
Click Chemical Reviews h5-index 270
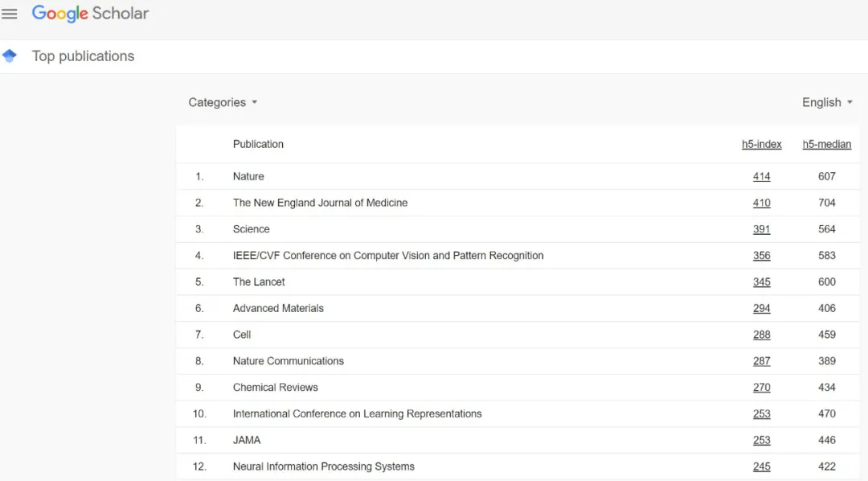pyautogui.click(x=761, y=387)
